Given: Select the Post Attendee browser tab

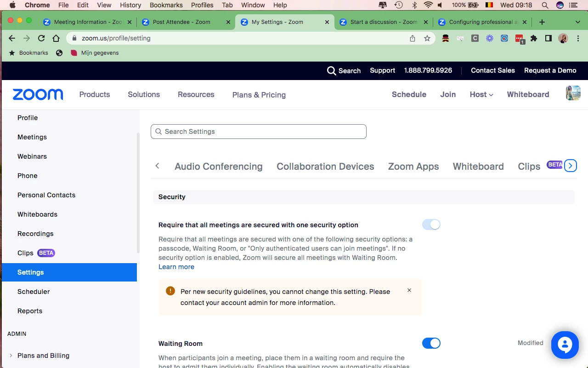Looking at the screenshot, I should (186, 22).
